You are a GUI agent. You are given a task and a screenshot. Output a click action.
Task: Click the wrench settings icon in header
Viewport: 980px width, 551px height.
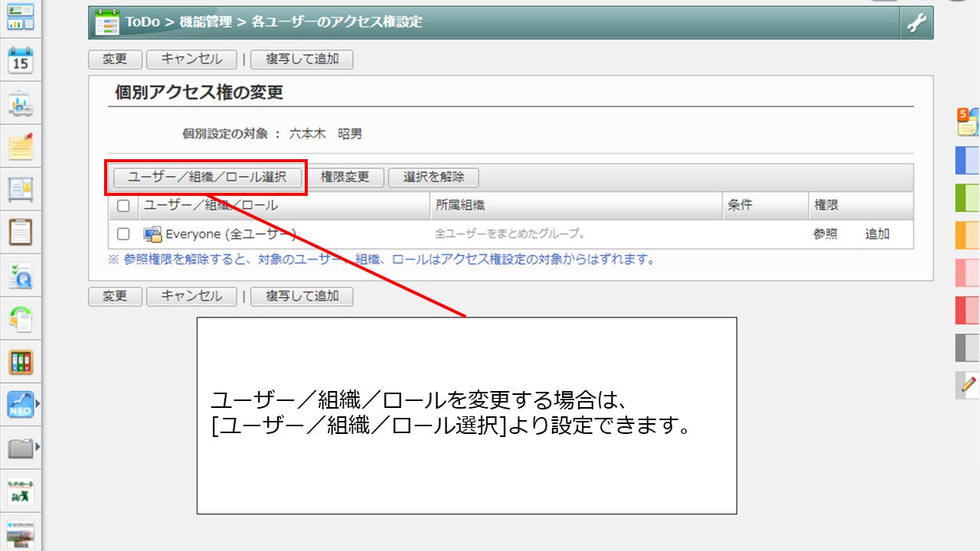pos(916,23)
